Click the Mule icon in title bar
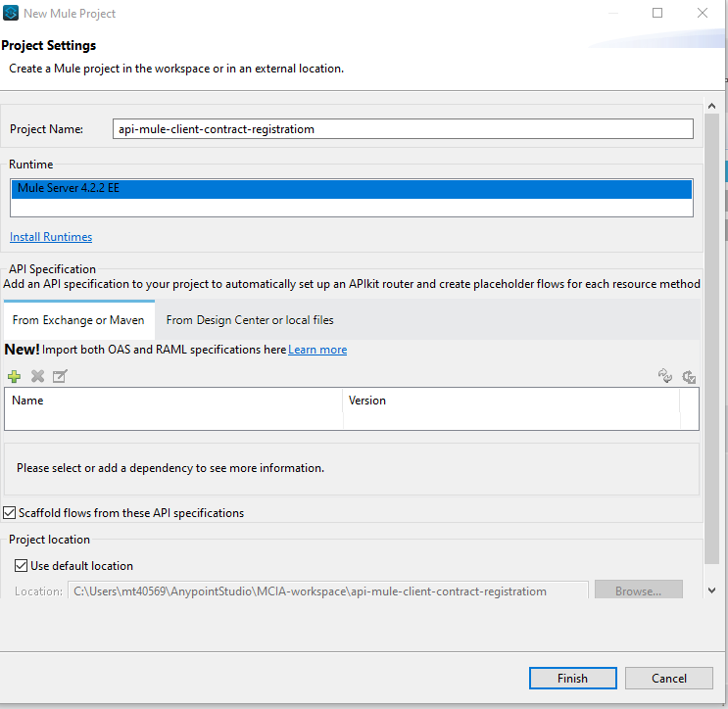Image resolution: width=728 pixels, height=709 pixels. 11,14
